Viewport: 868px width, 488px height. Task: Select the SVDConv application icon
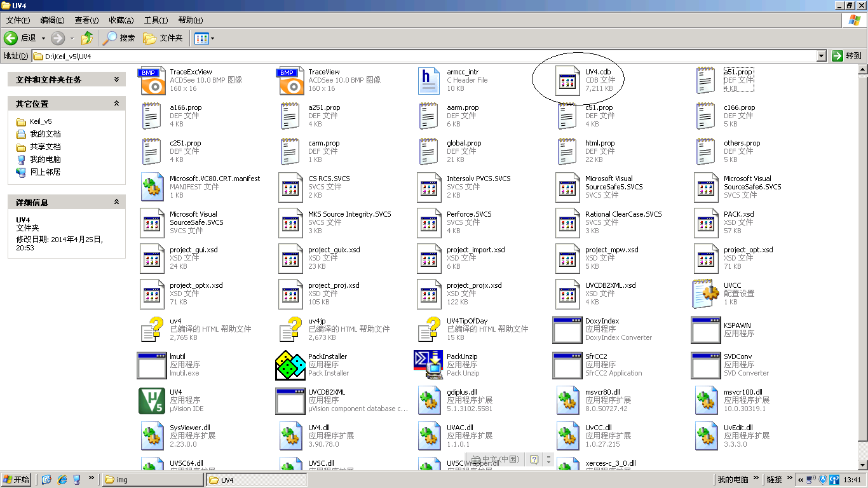pyautogui.click(x=706, y=365)
